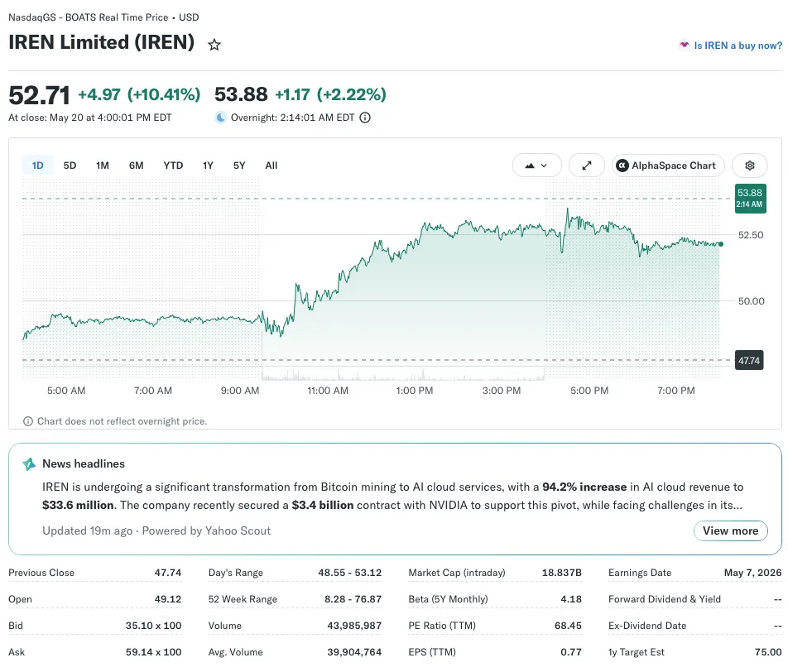The height and width of the screenshot is (672, 788).
Task: Click 1y Target Est value 75.00
Action: (x=768, y=652)
